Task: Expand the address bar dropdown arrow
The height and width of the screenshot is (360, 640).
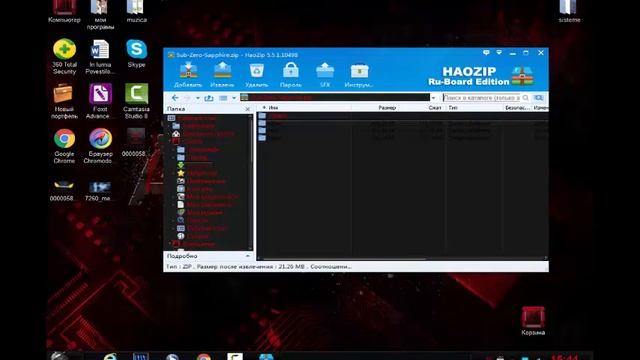Action: click(433, 98)
